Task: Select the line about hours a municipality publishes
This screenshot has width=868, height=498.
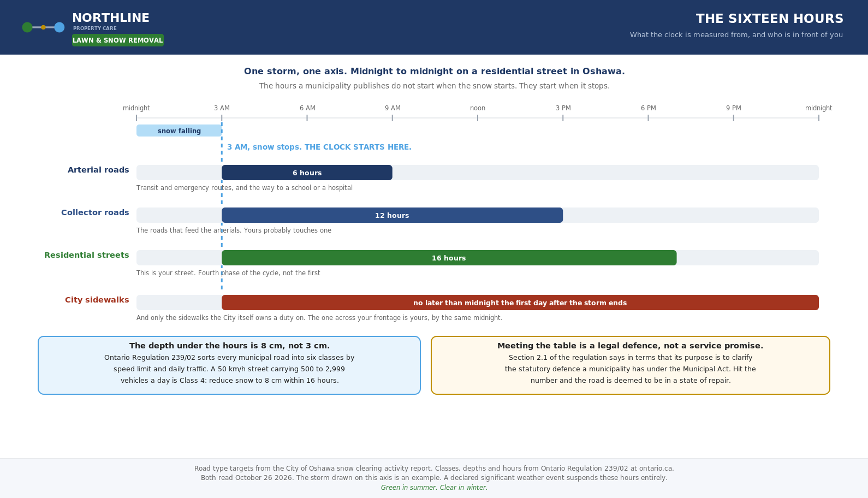Action: point(435,86)
